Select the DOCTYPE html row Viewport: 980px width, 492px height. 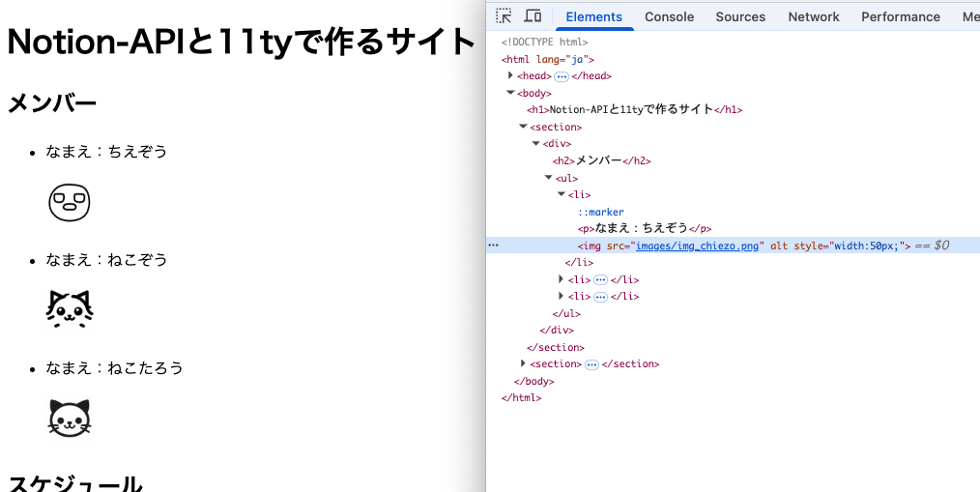(544, 43)
